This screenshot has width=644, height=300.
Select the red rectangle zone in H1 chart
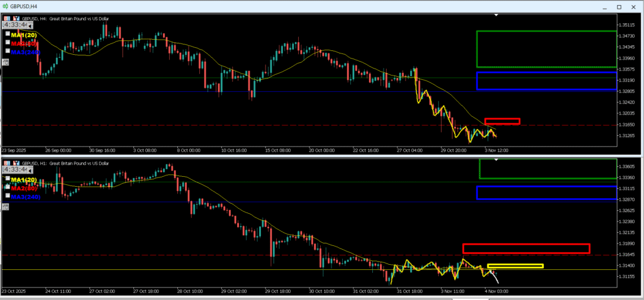pos(526,245)
